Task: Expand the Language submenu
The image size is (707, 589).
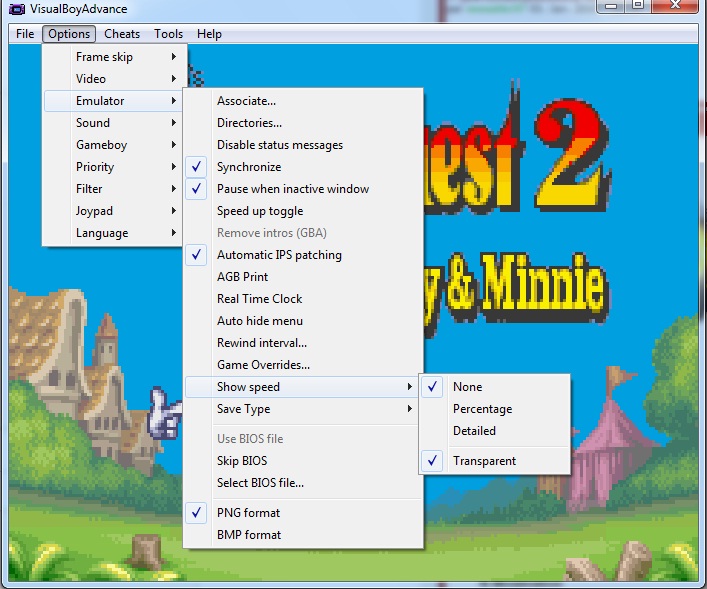Action: click(113, 233)
